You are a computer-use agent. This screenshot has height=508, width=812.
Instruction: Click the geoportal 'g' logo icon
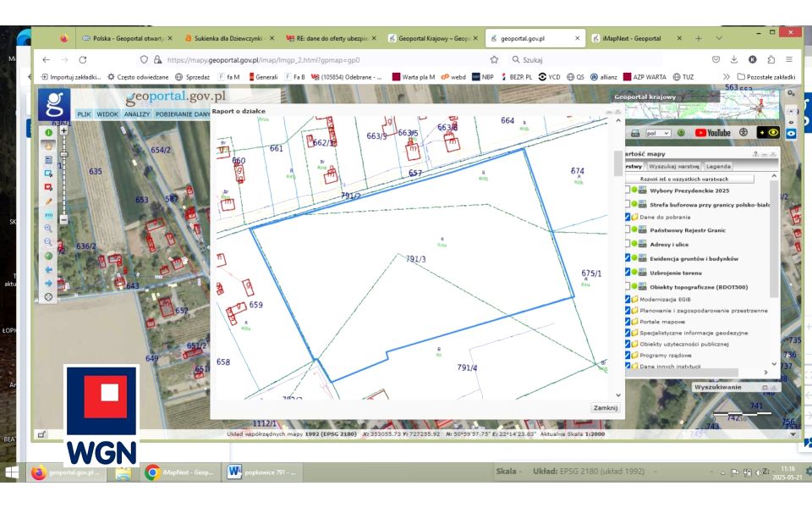(54, 104)
